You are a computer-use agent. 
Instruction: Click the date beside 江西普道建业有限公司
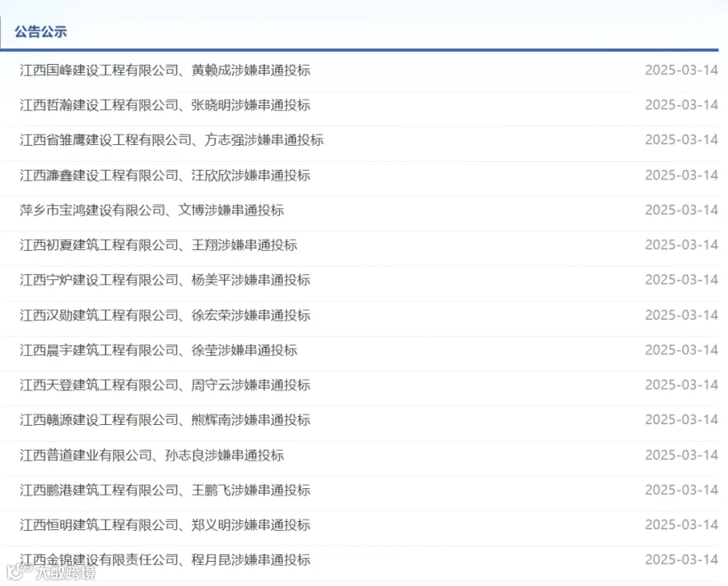click(681, 455)
